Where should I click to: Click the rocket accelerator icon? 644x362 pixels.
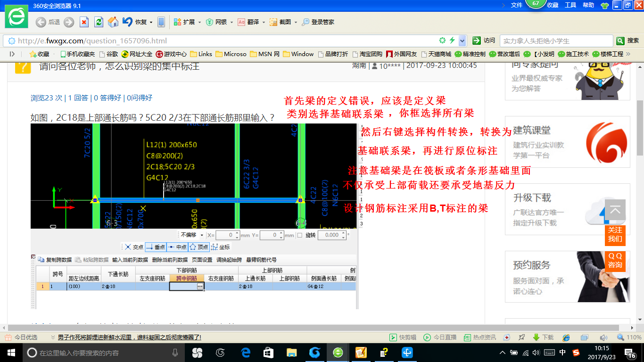pyautogui.click(x=521, y=337)
